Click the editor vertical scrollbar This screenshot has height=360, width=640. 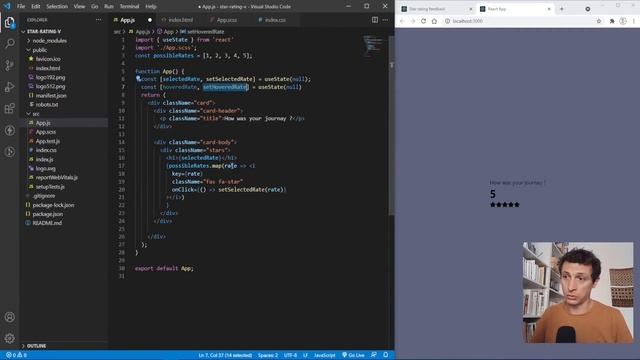click(x=391, y=125)
